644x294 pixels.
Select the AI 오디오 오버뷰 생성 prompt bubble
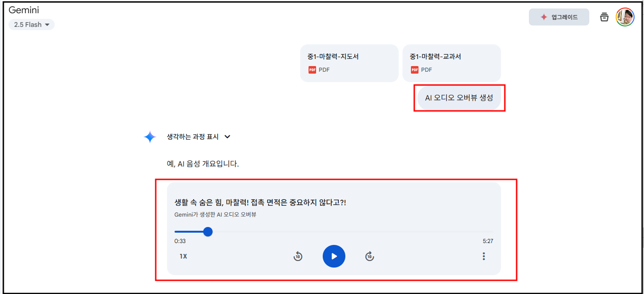tap(459, 98)
